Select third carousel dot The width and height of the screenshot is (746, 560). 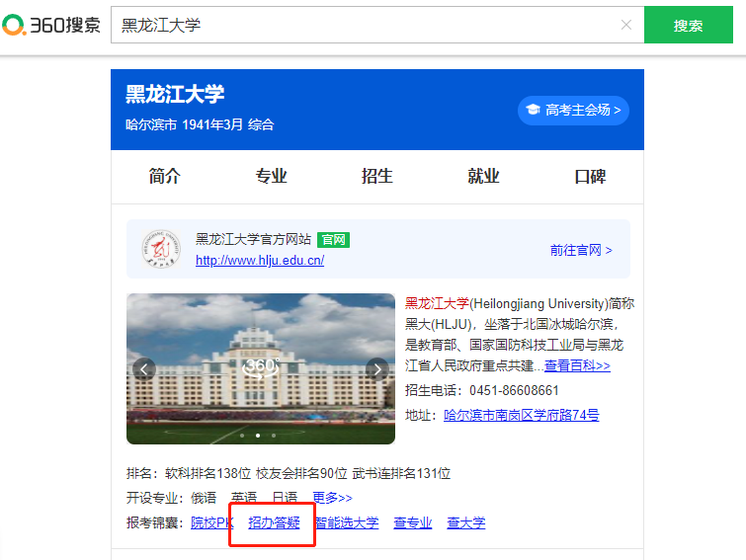(274, 436)
